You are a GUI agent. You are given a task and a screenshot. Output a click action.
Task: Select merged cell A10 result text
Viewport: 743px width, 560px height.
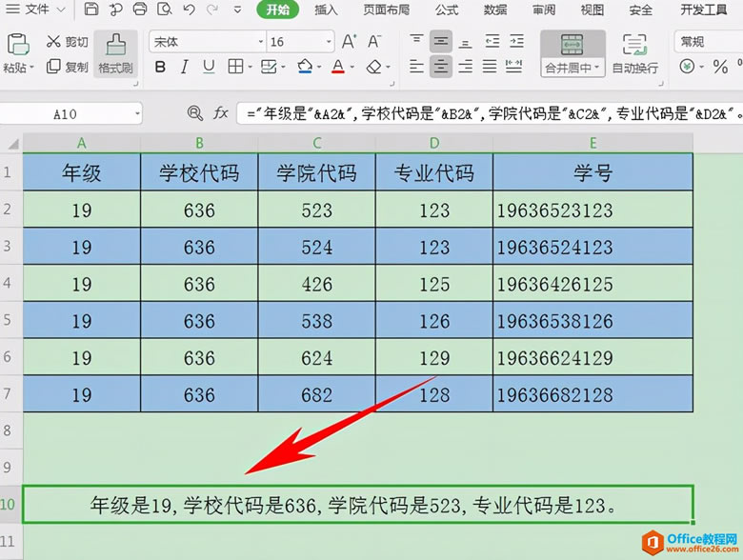[358, 505]
